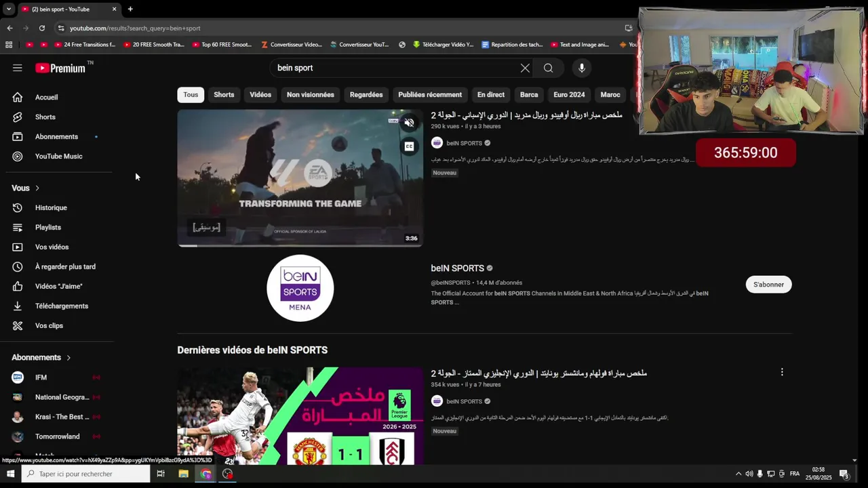Open 24 Free Transitions bookmark
Image resolution: width=868 pixels, height=488 pixels.
[x=83, y=45]
